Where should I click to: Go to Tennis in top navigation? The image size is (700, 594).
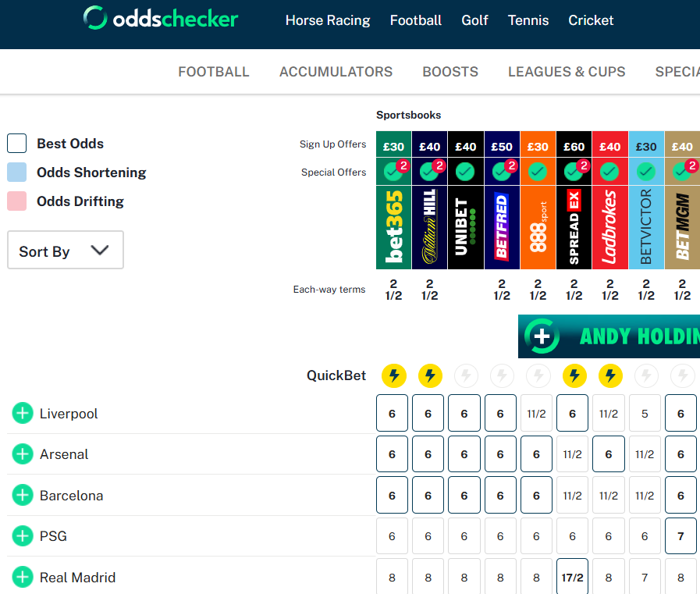click(x=528, y=20)
